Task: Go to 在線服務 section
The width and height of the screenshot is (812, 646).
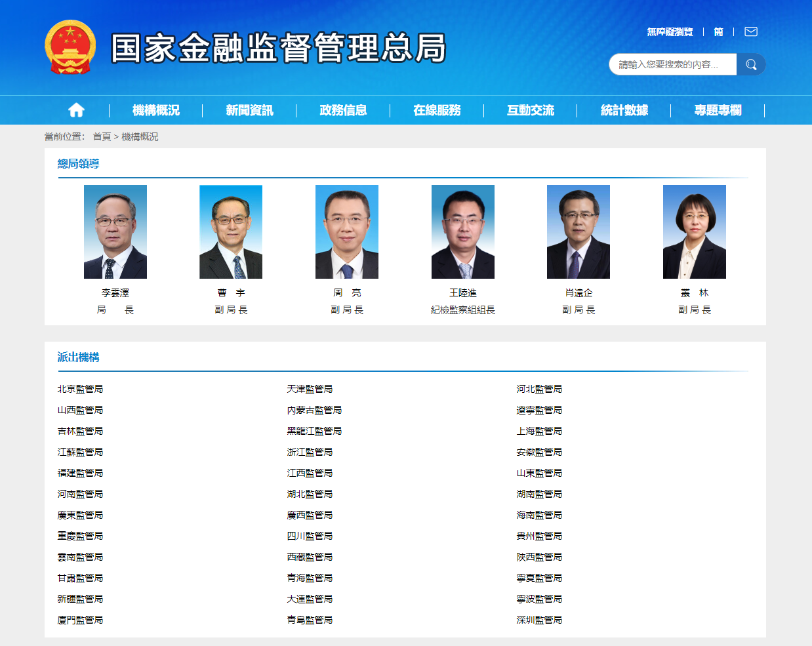Action: pyautogui.click(x=437, y=110)
